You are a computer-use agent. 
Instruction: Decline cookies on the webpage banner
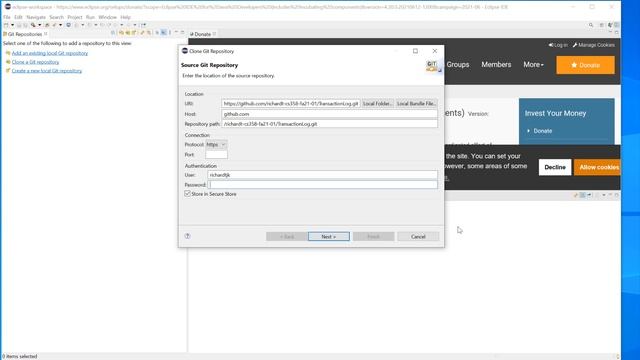point(555,167)
